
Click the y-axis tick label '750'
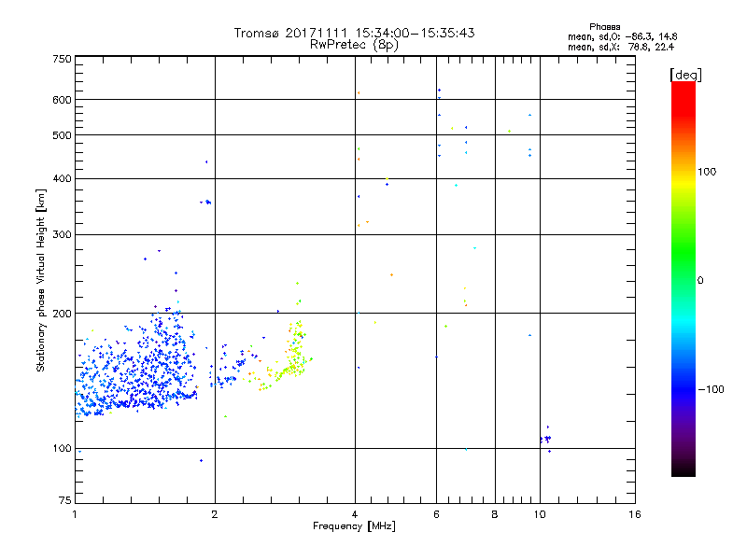click(x=62, y=59)
